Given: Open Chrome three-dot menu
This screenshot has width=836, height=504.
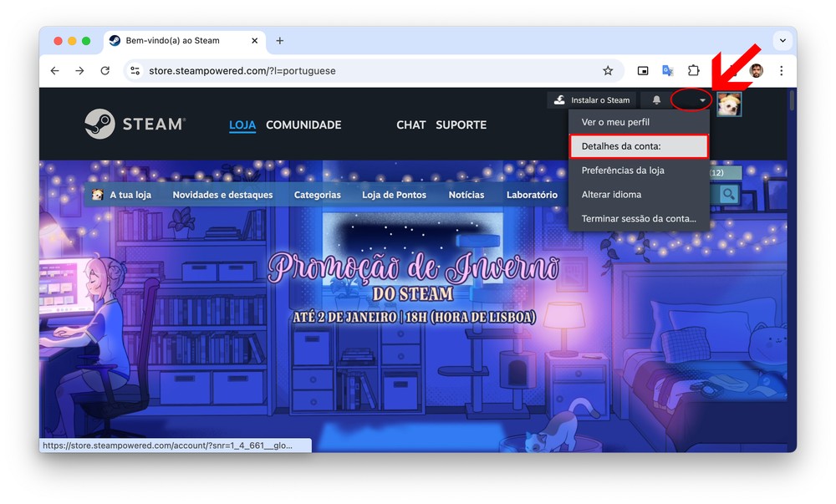Looking at the screenshot, I should click(781, 71).
